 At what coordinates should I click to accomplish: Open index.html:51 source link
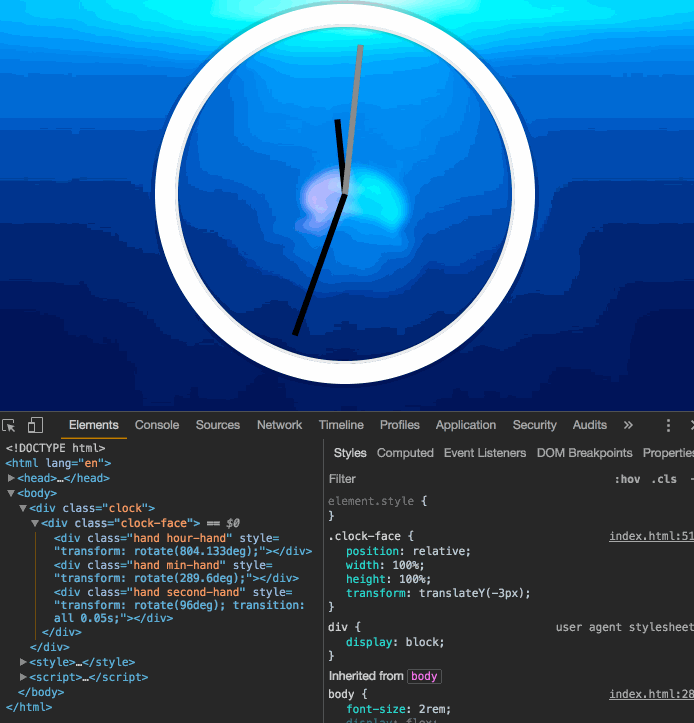(x=651, y=536)
